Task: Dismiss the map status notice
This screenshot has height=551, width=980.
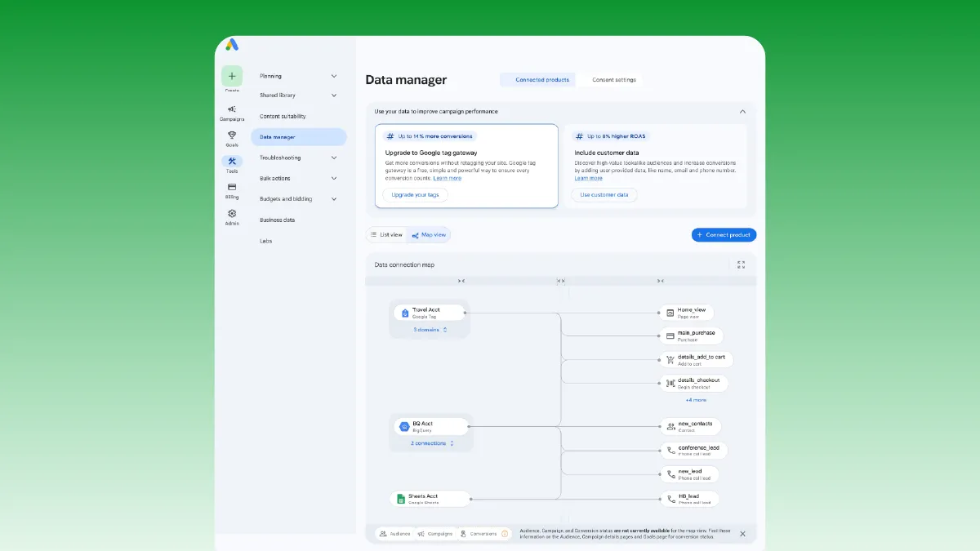Action: 742,533
